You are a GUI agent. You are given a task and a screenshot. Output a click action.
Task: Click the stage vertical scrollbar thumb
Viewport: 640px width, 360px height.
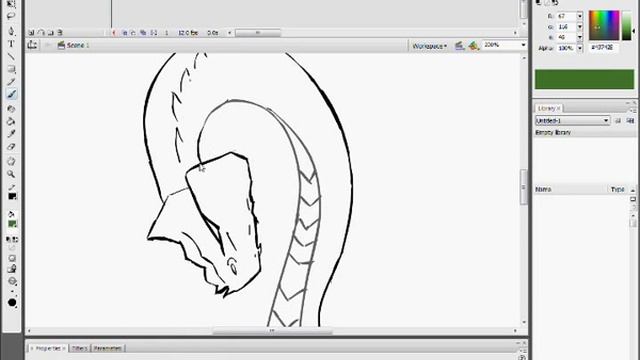click(524, 187)
